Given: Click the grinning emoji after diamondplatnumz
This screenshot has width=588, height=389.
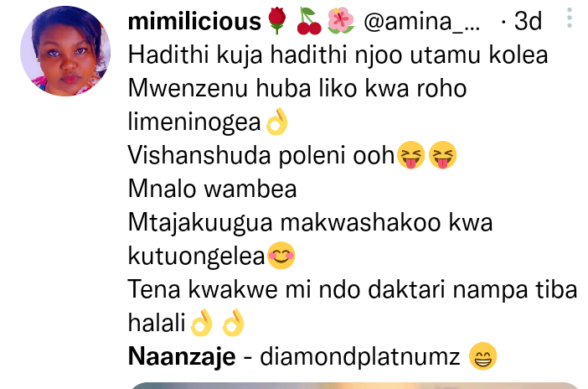Looking at the screenshot, I should pyautogui.click(x=483, y=356).
